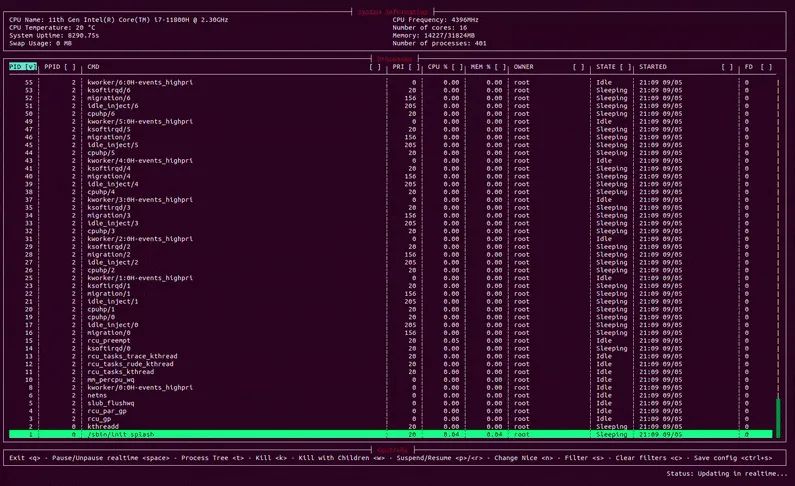Select the cpuhp/0 process row

(390, 317)
